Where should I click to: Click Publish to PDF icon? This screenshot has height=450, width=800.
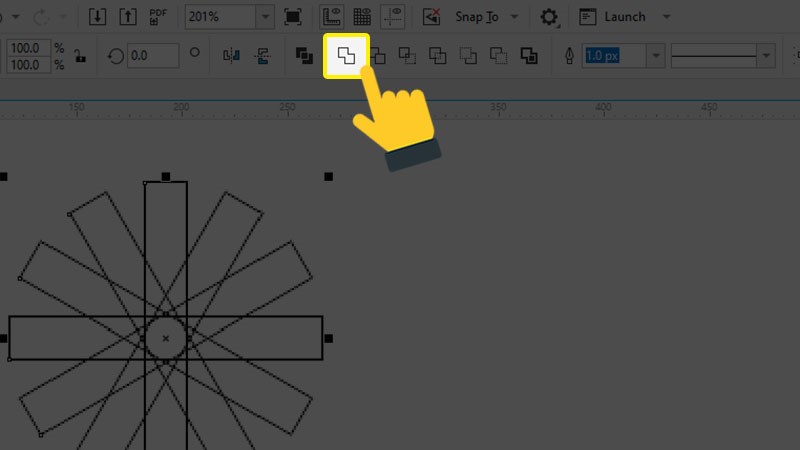click(158, 17)
